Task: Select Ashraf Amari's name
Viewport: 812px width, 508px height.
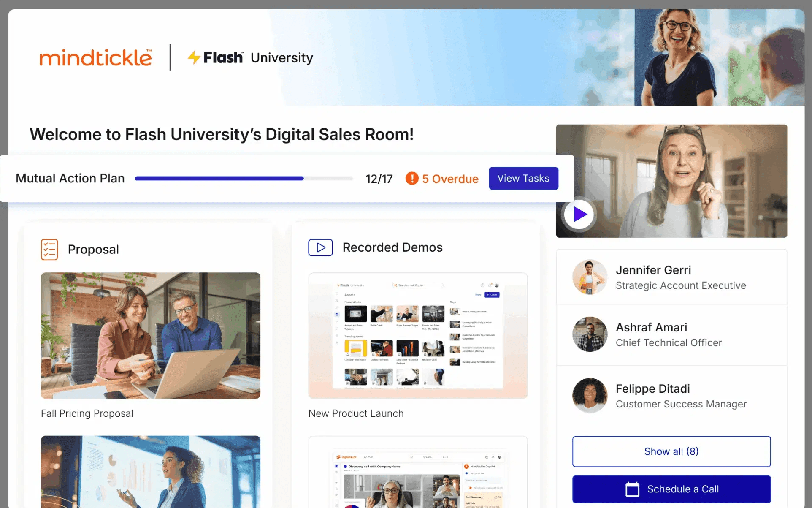Action: 651,327
